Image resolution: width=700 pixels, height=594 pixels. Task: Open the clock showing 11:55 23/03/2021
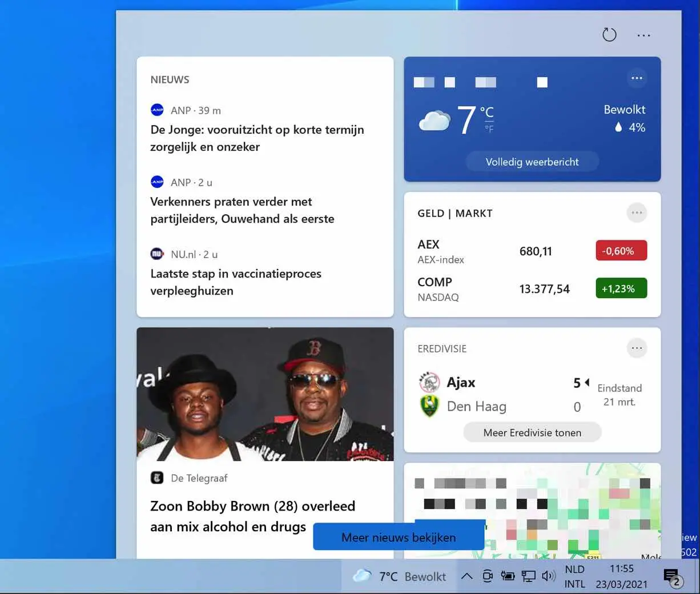[622, 576]
